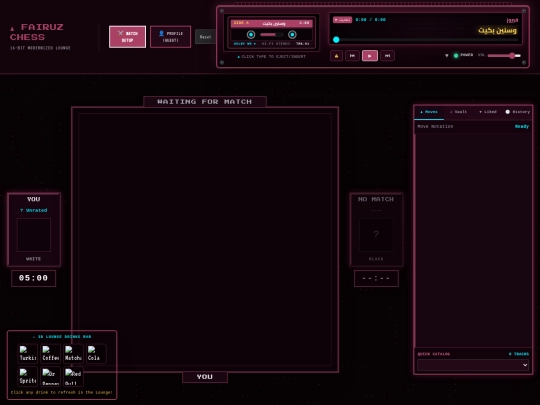Viewport: 540px width, 405px height.
Task: Click the left cassette reel
Action: (x=251, y=34)
